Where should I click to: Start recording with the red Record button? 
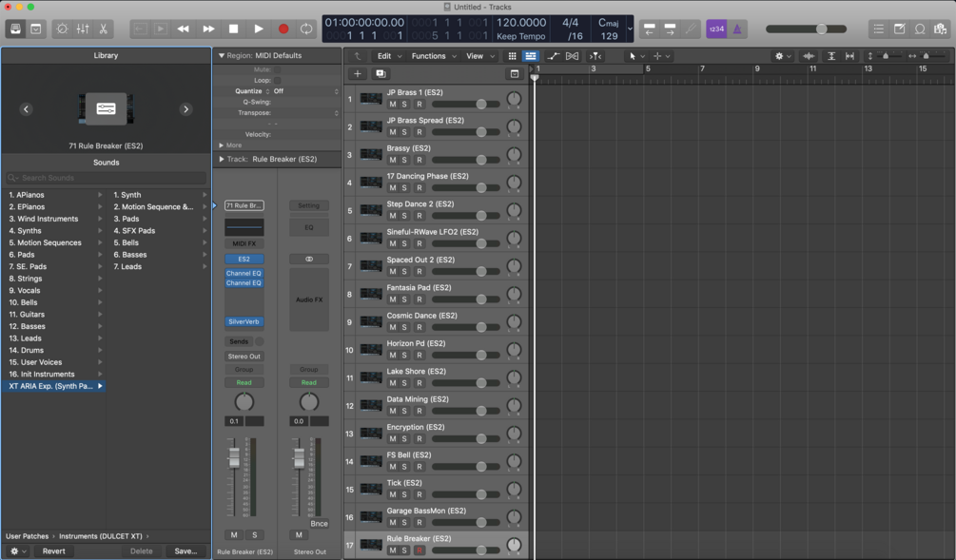[283, 29]
